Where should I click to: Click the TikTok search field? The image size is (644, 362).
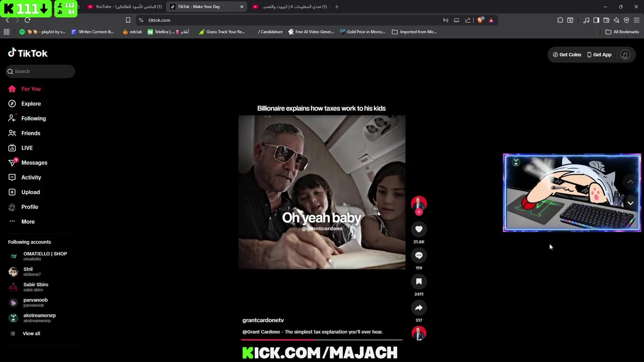point(40,71)
